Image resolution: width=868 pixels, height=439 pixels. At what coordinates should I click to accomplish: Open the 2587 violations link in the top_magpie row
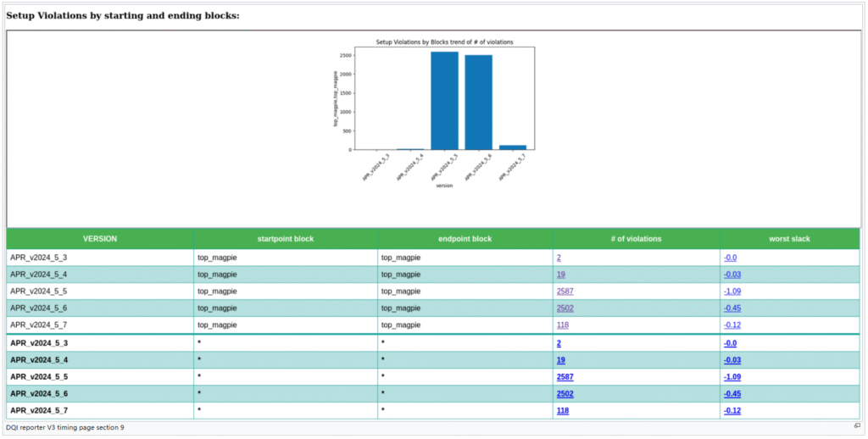click(565, 291)
